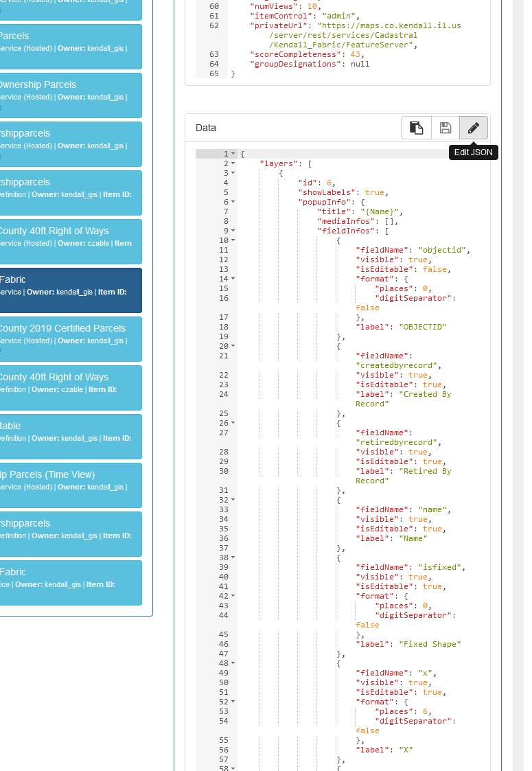Viewport: 532px width, 771px height.
Task: Collapse the "fieldInfos" array fold arrow
Action: [233, 231]
